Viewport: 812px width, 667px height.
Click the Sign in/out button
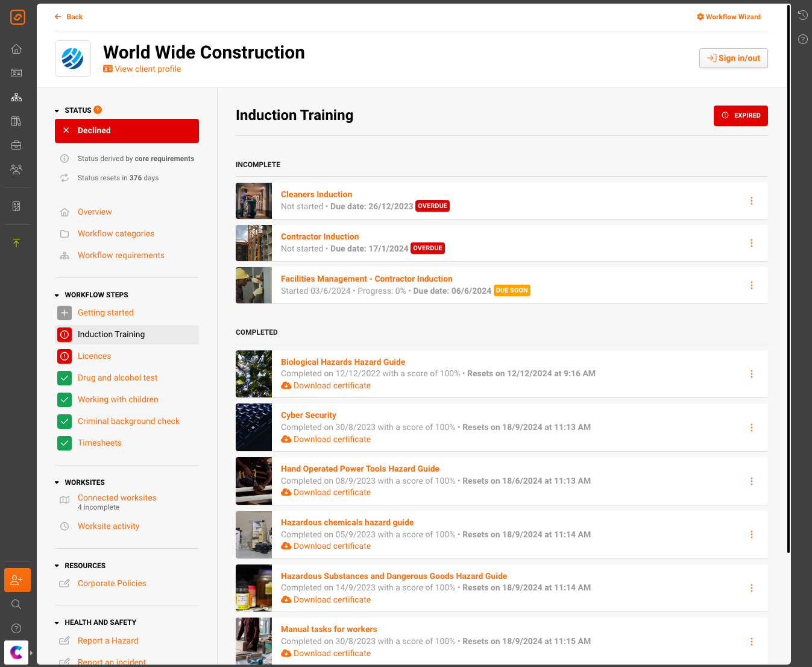click(733, 58)
